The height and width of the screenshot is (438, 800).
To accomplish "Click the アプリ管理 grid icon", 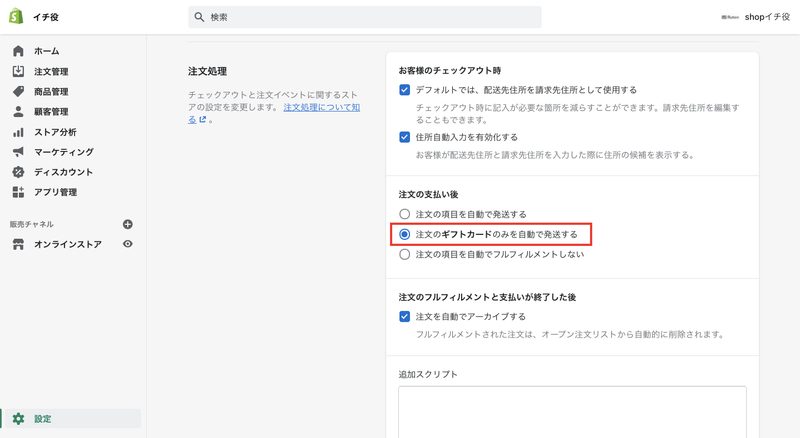I will click(x=18, y=192).
